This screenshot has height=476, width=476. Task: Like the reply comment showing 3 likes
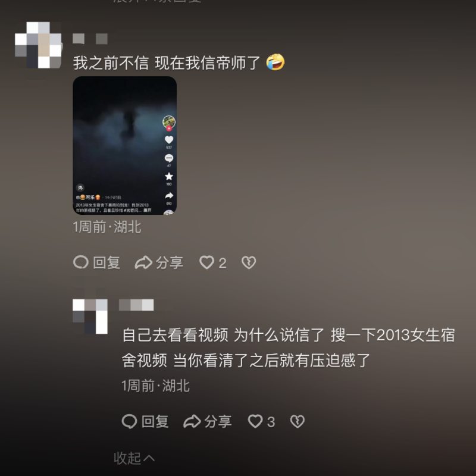coord(255,421)
